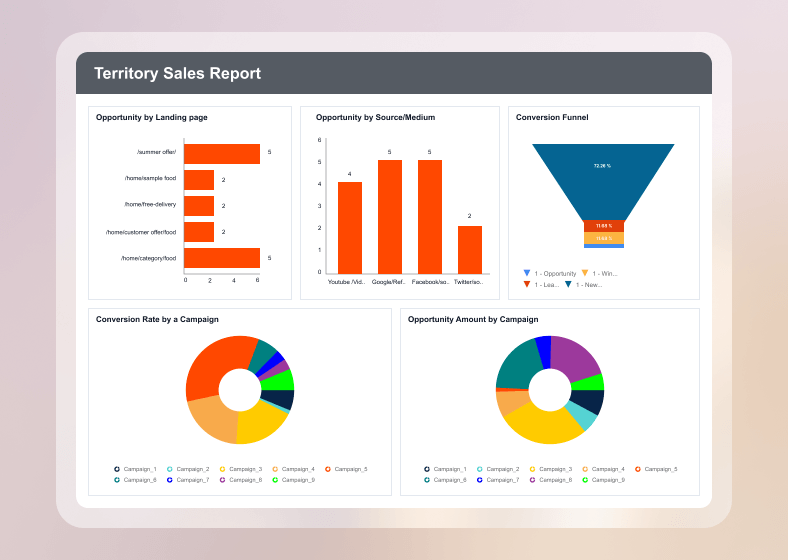Click the navy slice in Conversion Rate donut
The width and height of the screenshot is (788, 560).
279,399
